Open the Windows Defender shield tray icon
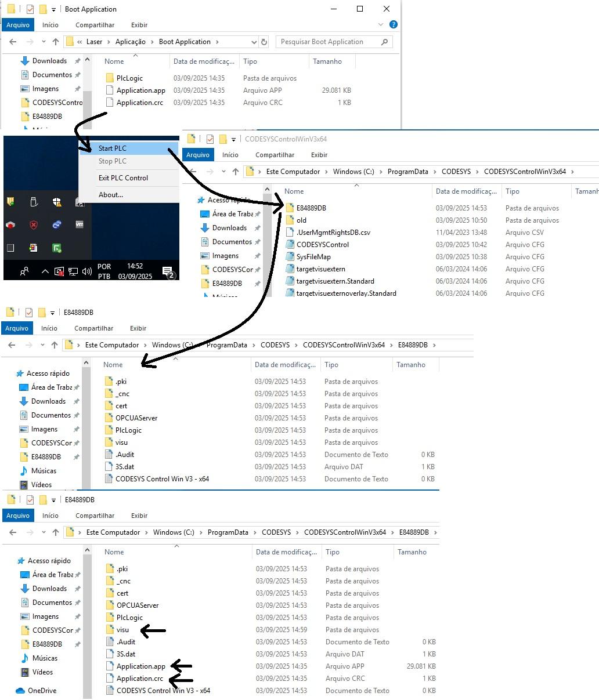Image resolution: width=599 pixels, height=700 pixels. click(57, 202)
